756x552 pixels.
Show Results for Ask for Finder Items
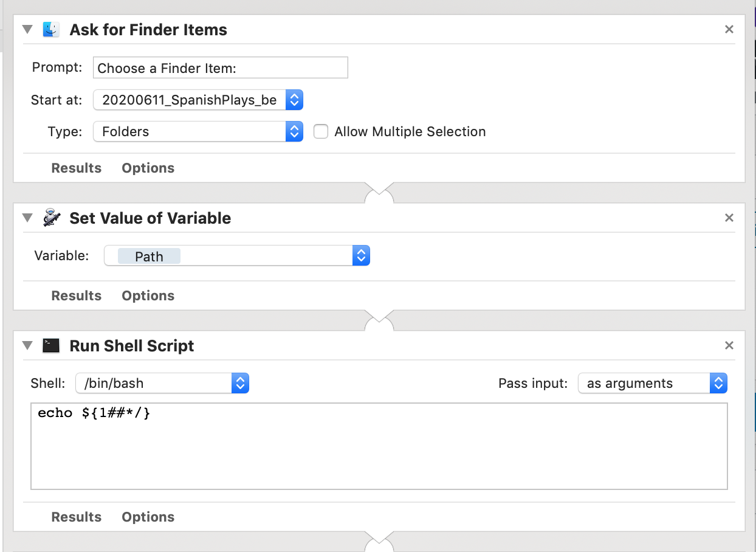point(76,168)
